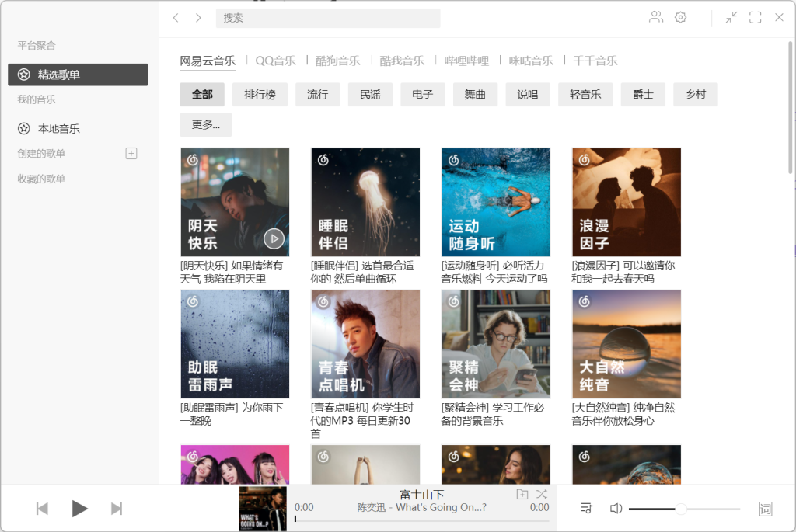Open the 大自然纯音 playlist cover
Viewport: 796px width, 532px height.
coord(627,344)
